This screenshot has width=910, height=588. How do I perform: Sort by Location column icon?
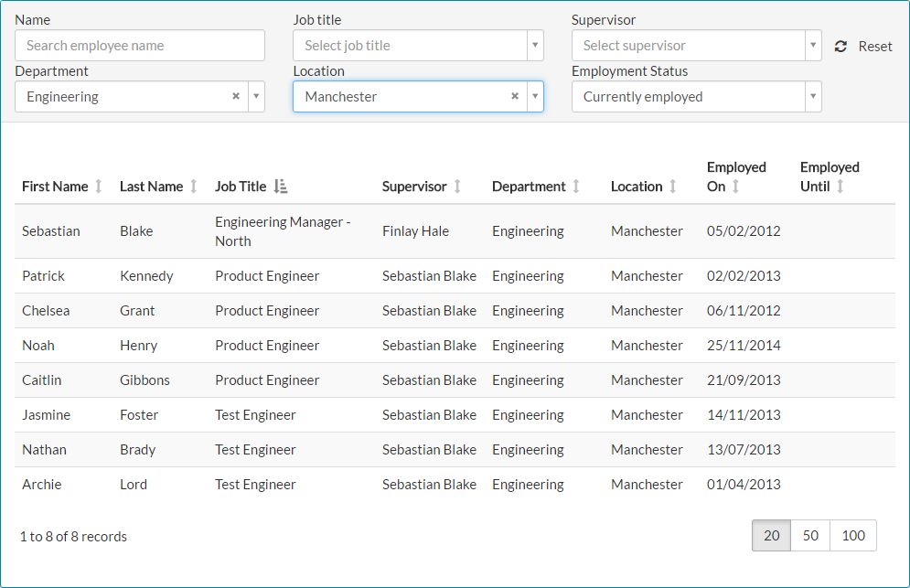pyautogui.click(x=673, y=187)
